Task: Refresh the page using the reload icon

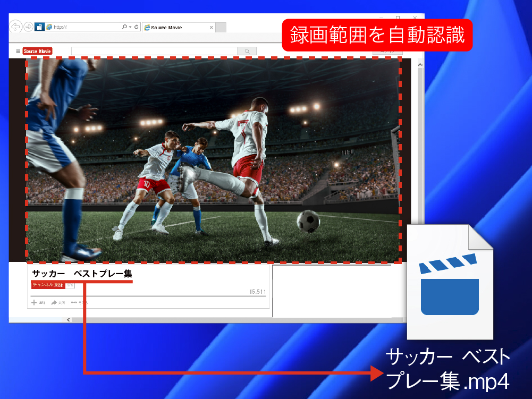Action: (136, 27)
